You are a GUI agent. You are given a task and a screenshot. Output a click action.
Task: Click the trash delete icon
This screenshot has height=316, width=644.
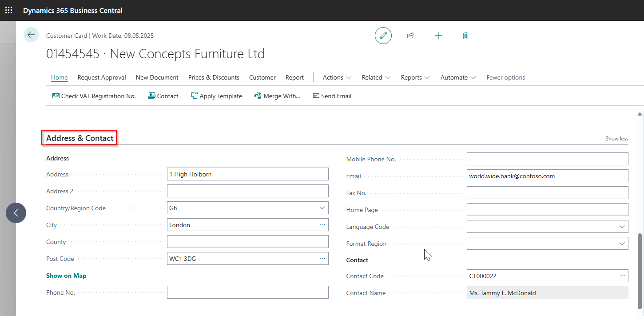pos(465,36)
